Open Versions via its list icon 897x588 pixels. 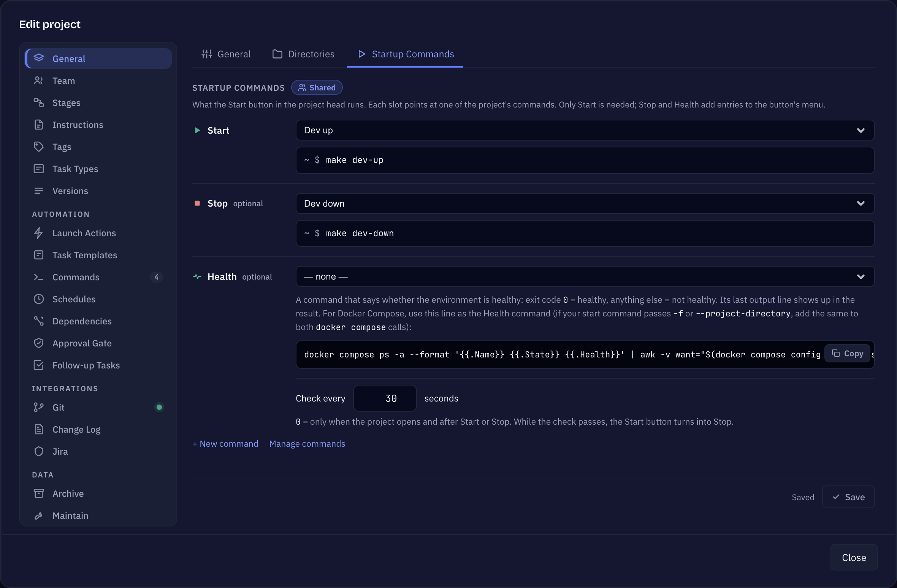(x=38, y=191)
